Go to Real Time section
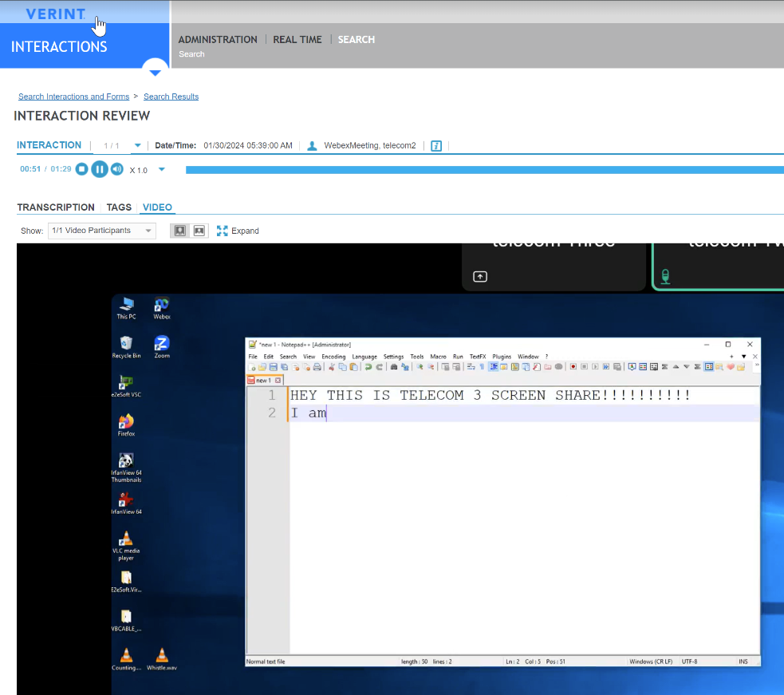This screenshot has width=784, height=695. click(x=297, y=40)
